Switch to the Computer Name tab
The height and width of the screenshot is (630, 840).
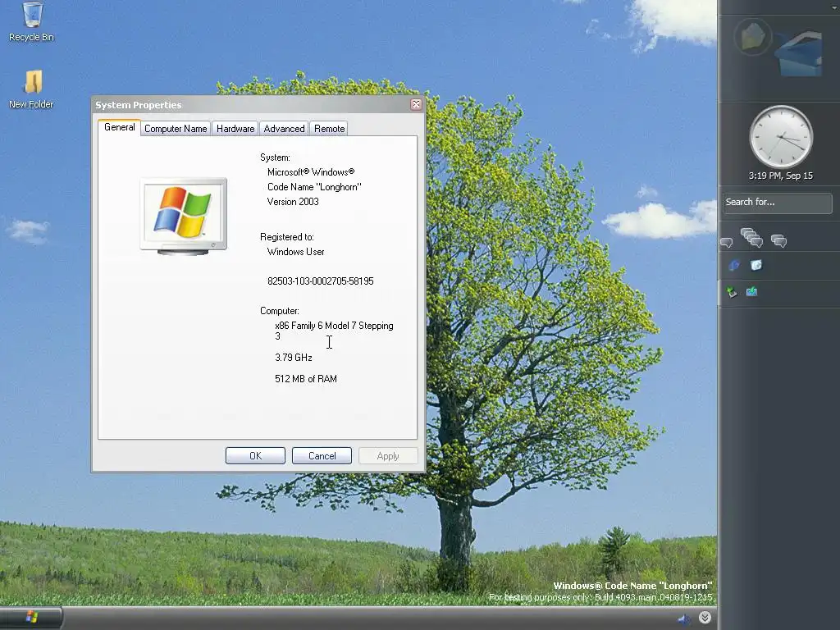(x=176, y=129)
